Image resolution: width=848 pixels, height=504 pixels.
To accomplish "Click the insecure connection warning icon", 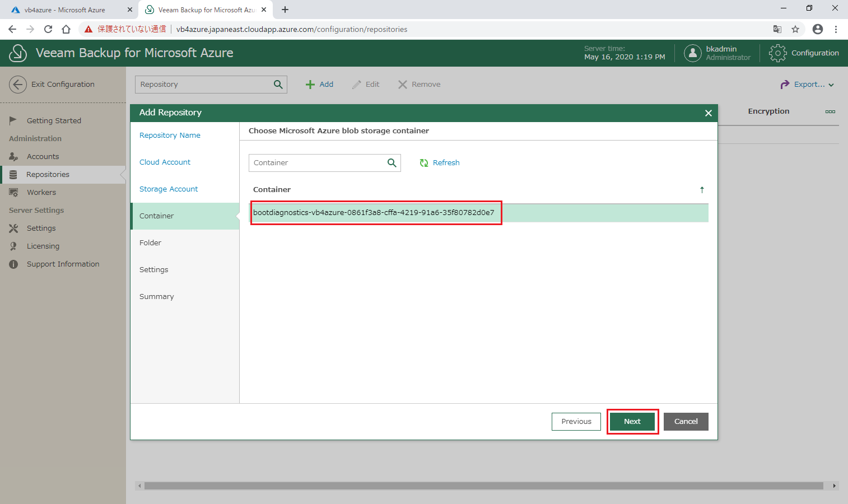I will tap(88, 29).
